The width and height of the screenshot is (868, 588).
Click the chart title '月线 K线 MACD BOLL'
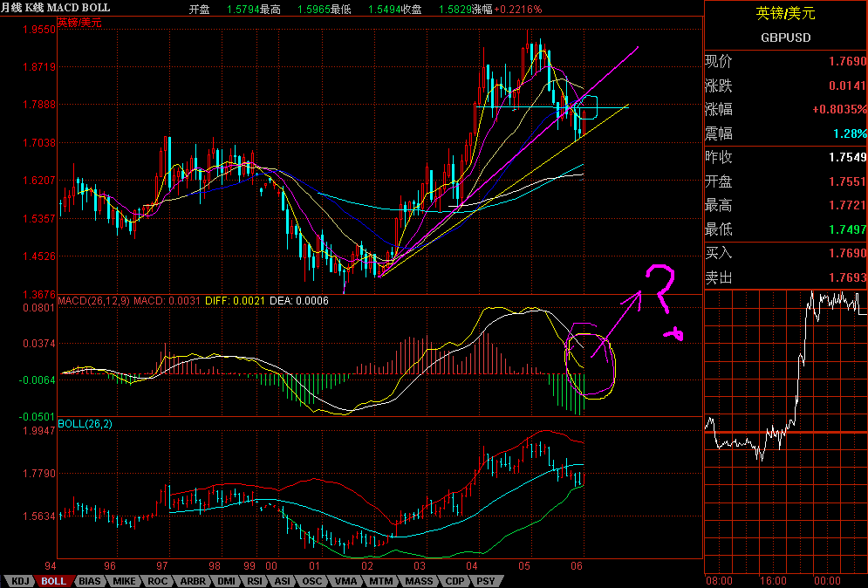pyautogui.click(x=55, y=8)
